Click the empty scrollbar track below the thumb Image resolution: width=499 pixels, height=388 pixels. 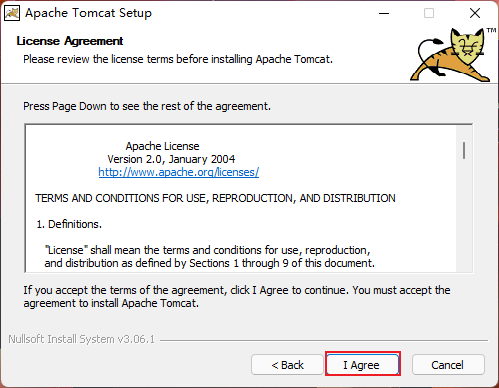click(464, 215)
